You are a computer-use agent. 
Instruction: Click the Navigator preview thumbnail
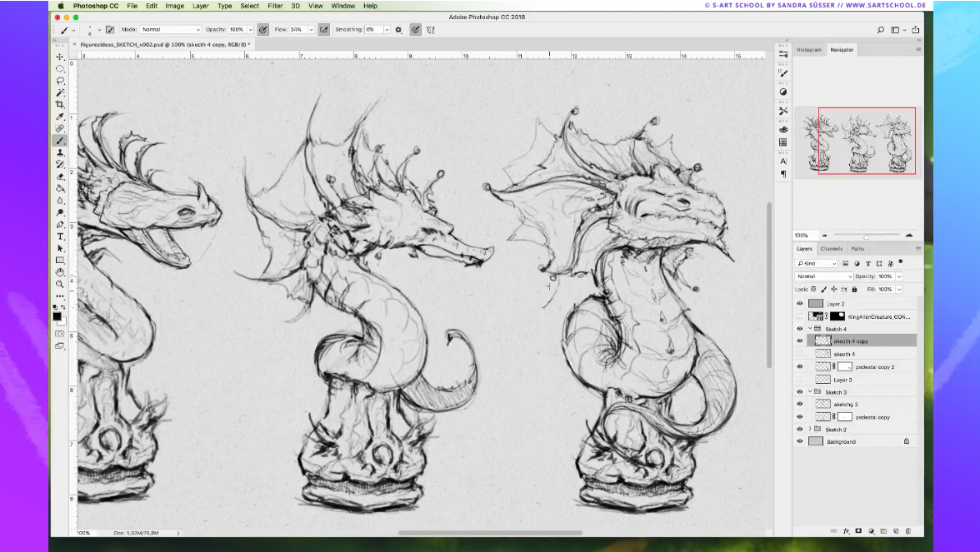858,142
